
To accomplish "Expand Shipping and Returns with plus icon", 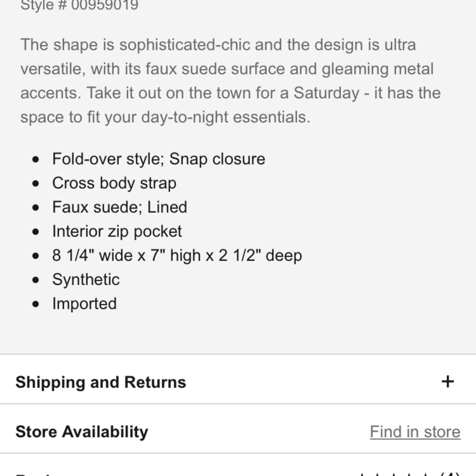I will tap(447, 381).
